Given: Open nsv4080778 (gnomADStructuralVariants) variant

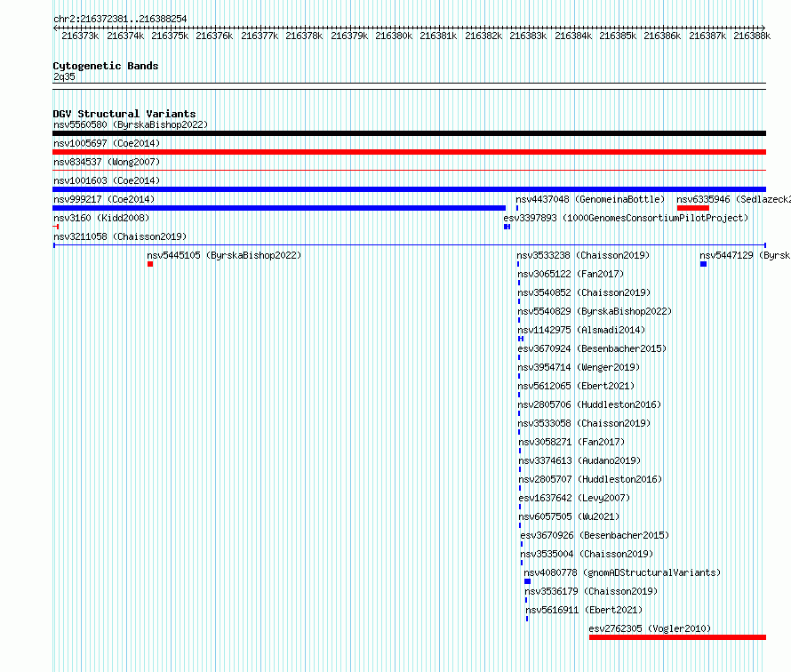Looking at the screenshot, I should [622, 572].
